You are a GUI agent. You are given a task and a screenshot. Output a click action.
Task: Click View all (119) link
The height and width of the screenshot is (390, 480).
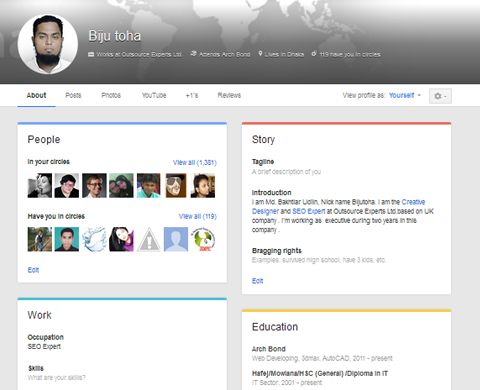pyautogui.click(x=198, y=216)
